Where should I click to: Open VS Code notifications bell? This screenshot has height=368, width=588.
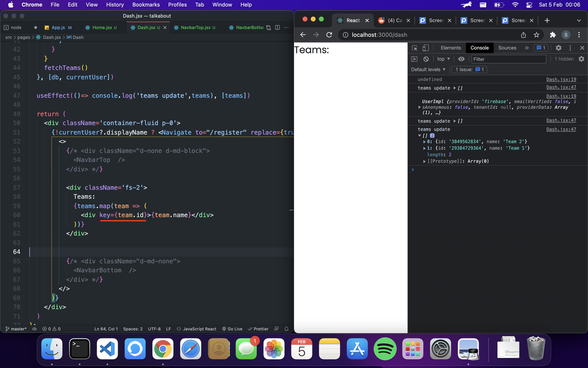pos(286,328)
